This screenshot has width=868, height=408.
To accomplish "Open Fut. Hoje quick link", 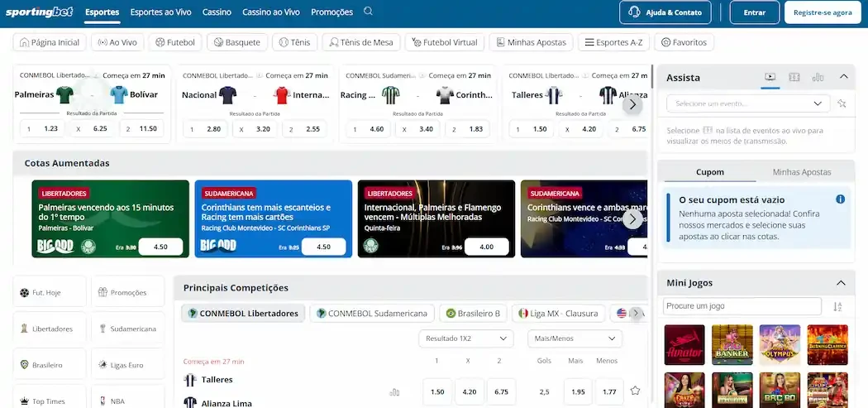I will click(50, 291).
